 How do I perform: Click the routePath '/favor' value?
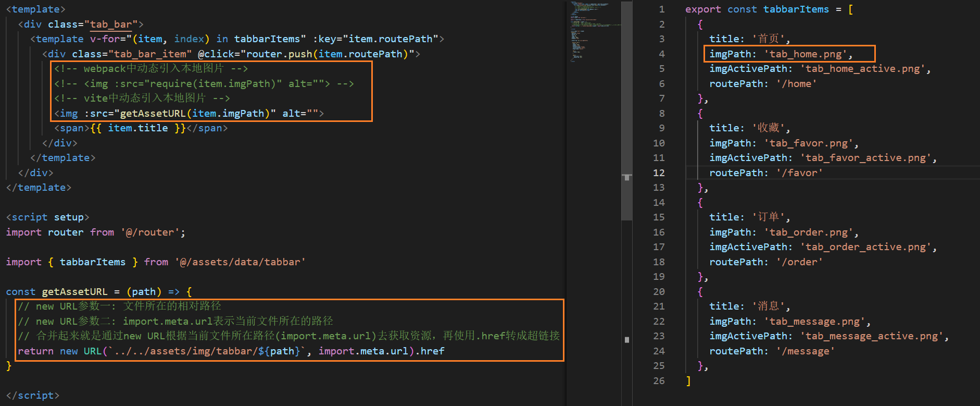pyautogui.click(x=799, y=173)
